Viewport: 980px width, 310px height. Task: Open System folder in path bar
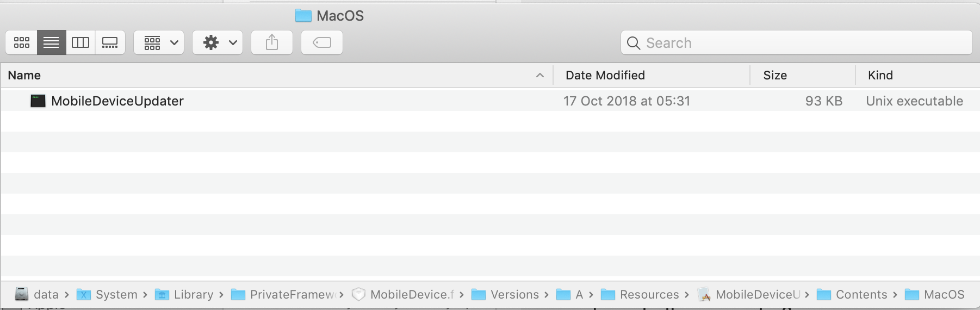(x=116, y=295)
